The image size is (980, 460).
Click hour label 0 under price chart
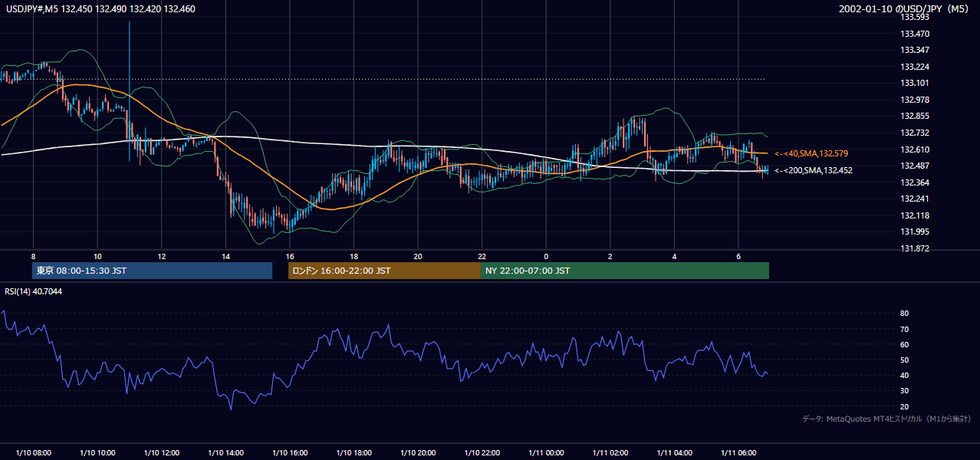(x=546, y=256)
